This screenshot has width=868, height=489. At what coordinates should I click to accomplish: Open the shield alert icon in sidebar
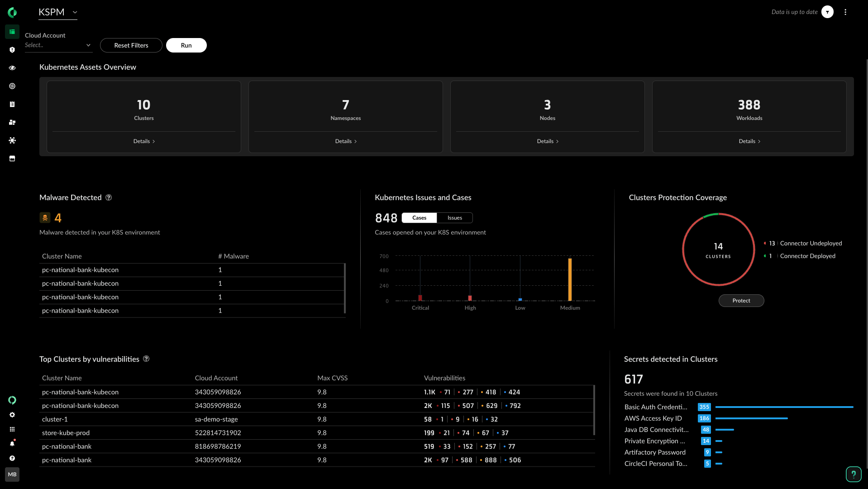[12, 50]
